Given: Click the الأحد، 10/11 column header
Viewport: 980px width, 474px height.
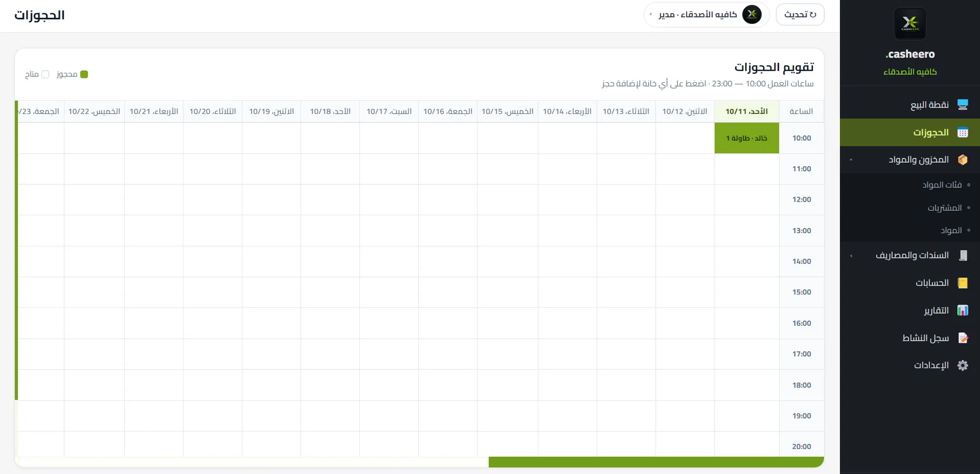Looking at the screenshot, I should click(746, 111).
